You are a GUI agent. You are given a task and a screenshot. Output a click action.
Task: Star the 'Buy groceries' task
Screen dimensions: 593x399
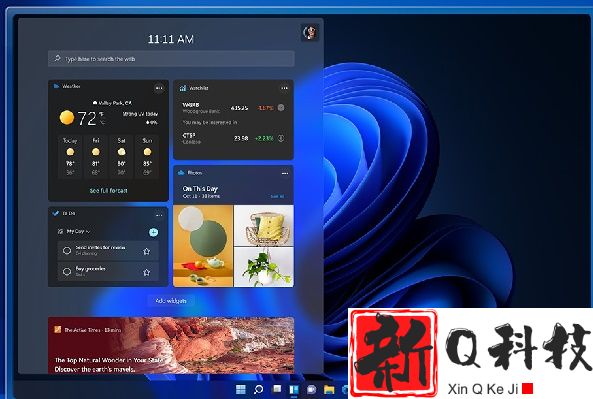(x=147, y=272)
